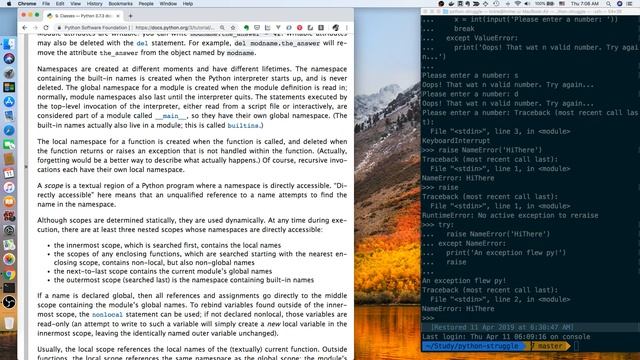Open Maps from the Dock
Viewport: 640px width, 360px height.
9,245
